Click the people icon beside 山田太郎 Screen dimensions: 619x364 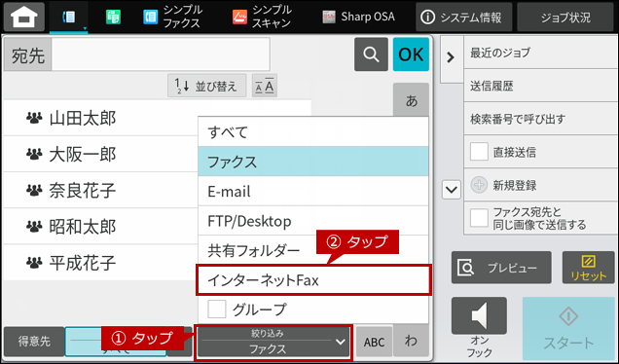34,118
